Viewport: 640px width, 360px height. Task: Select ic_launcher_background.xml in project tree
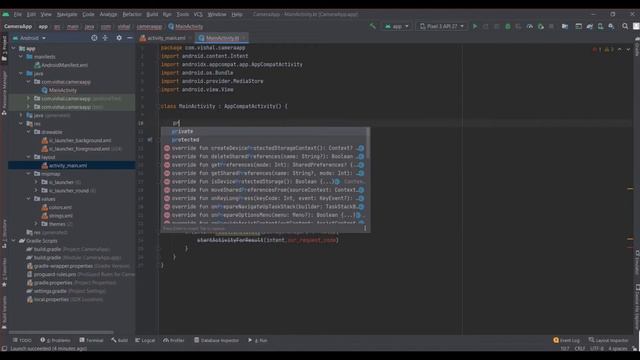coord(80,140)
